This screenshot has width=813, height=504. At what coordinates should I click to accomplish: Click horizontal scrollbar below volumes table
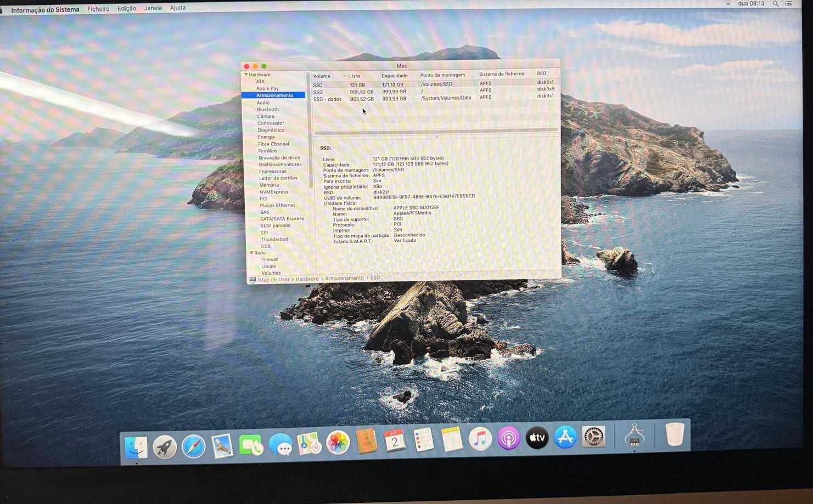tap(435, 132)
